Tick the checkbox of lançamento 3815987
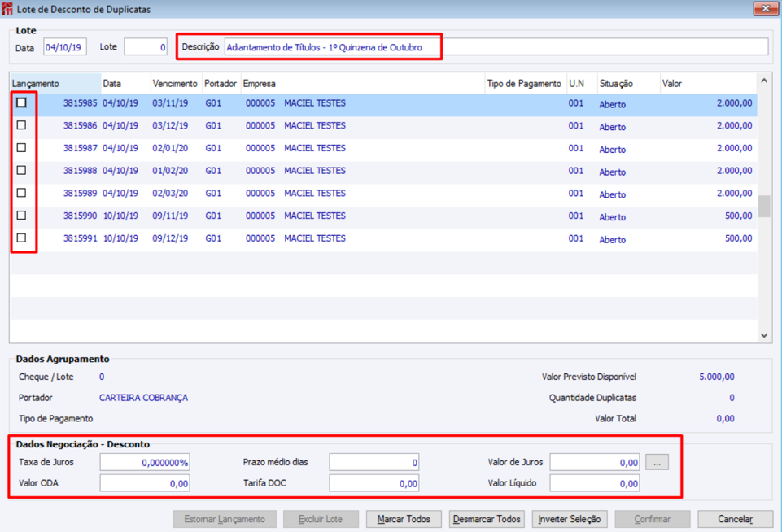 coord(21,147)
